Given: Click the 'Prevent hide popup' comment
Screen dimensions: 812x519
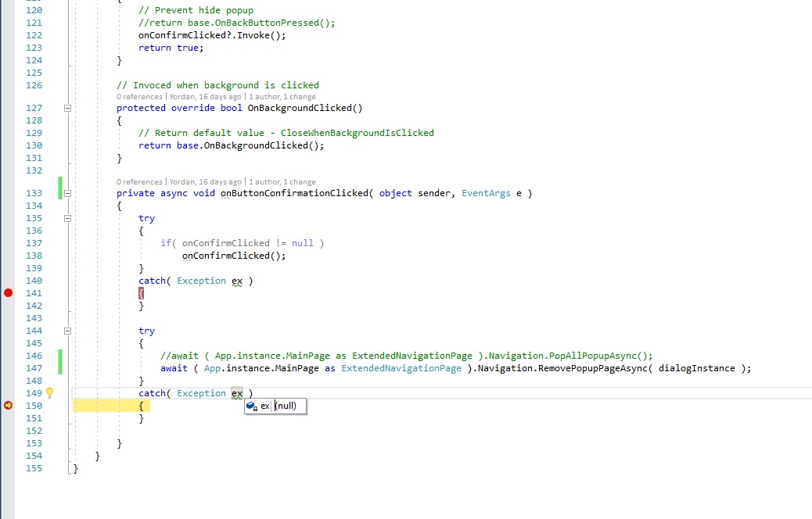Looking at the screenshot, I should [196, 10].
